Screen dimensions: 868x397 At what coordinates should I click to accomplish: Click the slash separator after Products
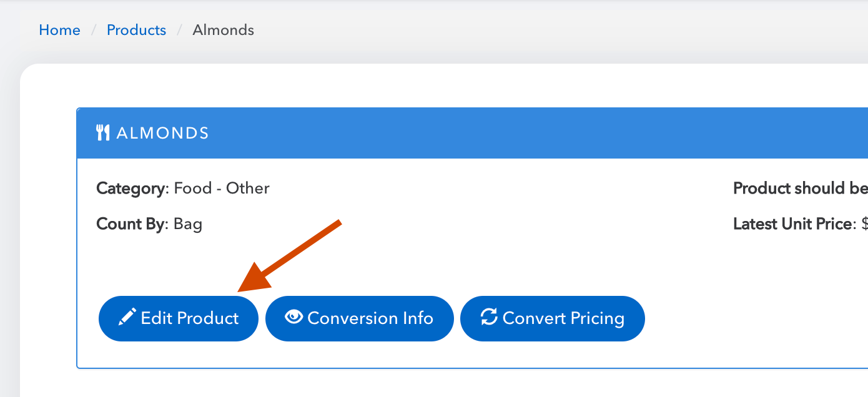(x=180, y=30)
